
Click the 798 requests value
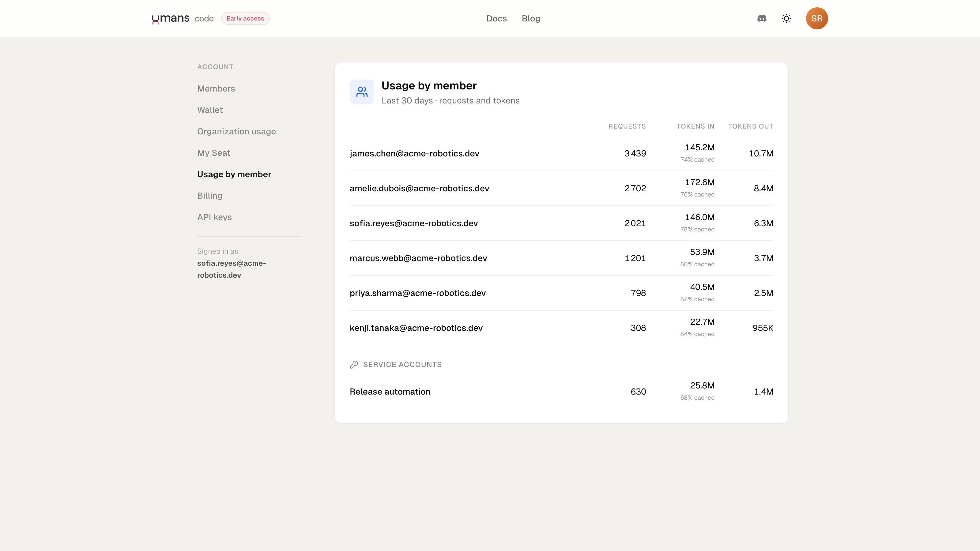(x=638, y=293)
